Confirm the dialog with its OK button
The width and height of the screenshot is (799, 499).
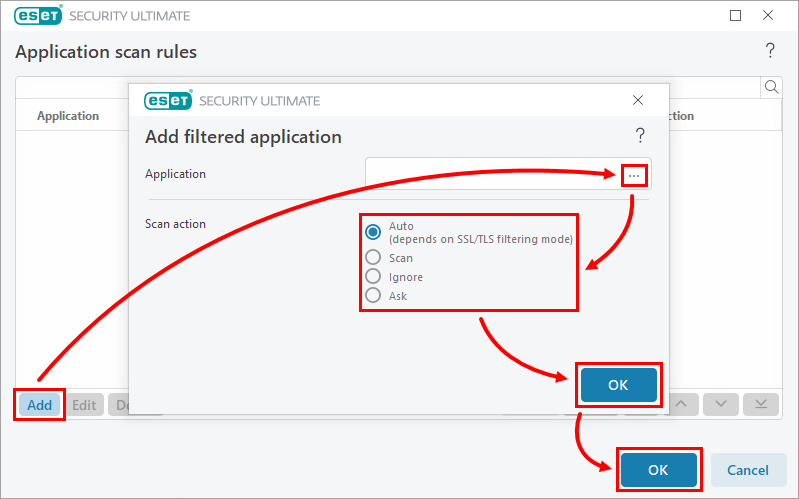pos(618,385)
